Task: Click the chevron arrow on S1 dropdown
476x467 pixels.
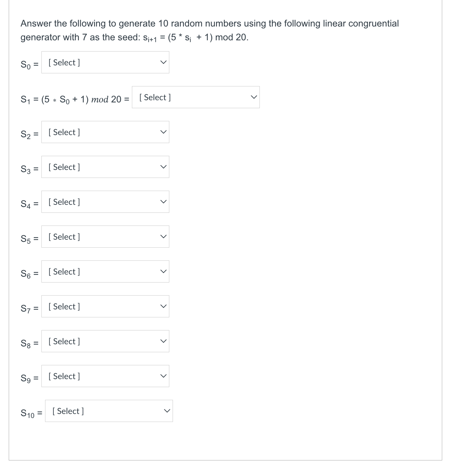Action: [x=254, y=97]
